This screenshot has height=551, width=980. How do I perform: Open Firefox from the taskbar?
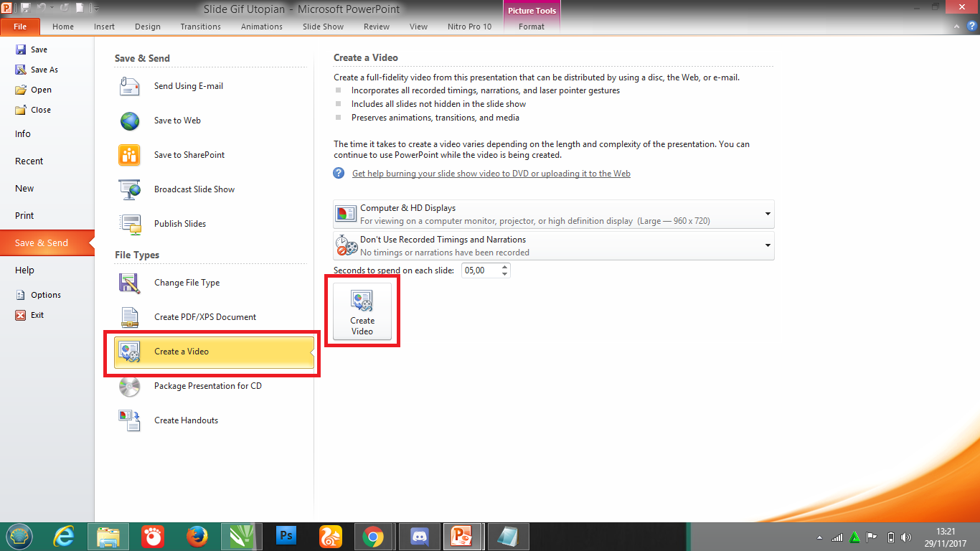196,536
